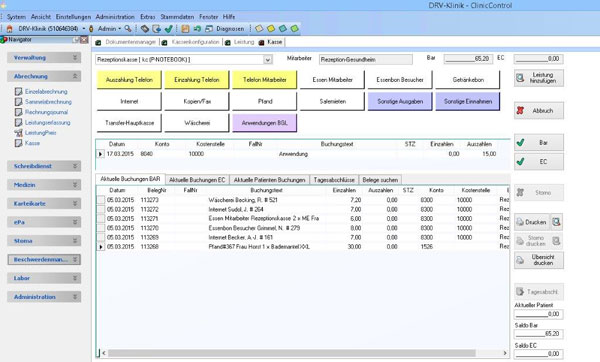Click the Leistung hinzufügen button

(x=538, y=78)
